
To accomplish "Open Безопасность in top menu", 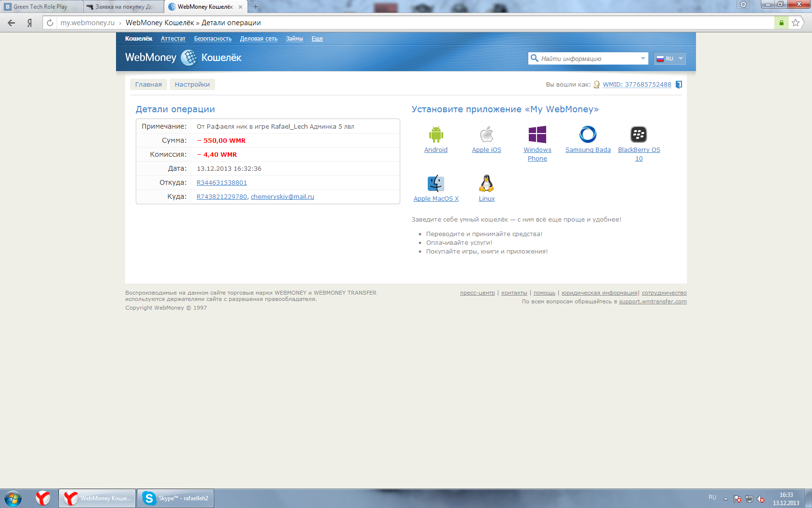I will 213,39.
